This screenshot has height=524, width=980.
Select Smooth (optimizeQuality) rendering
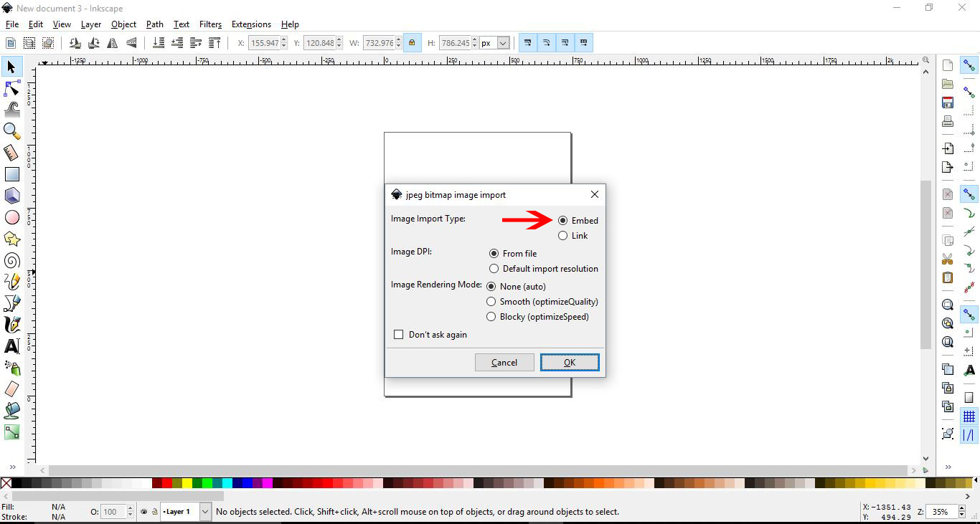pos(491,302)
